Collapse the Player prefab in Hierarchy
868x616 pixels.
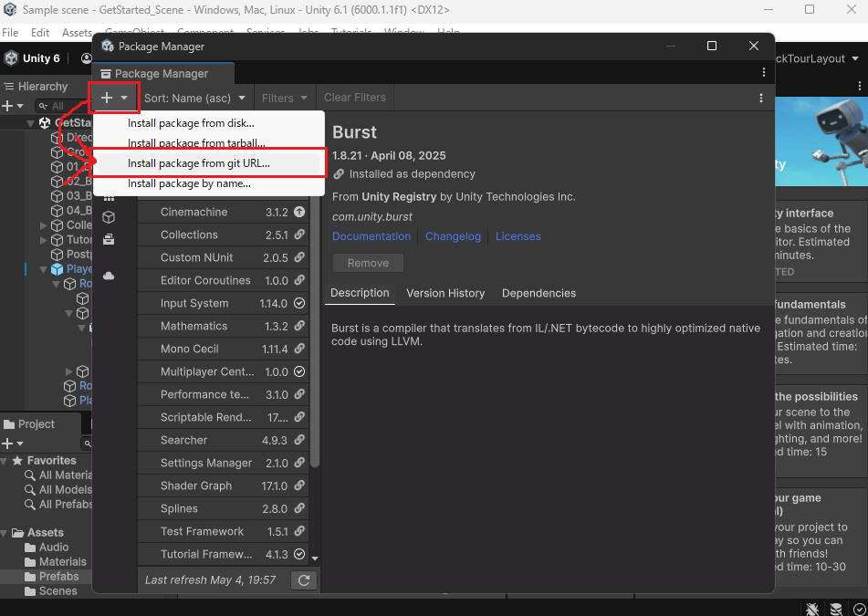click(x=43, y=269)
